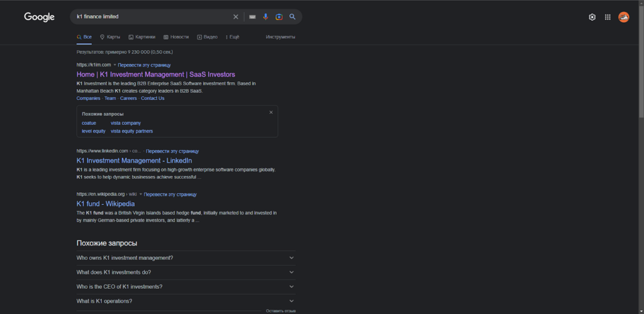Image resolution: width=644 pixels, height=314 pixels.
Task: Search related query coatue
Action: coord(89,123)
